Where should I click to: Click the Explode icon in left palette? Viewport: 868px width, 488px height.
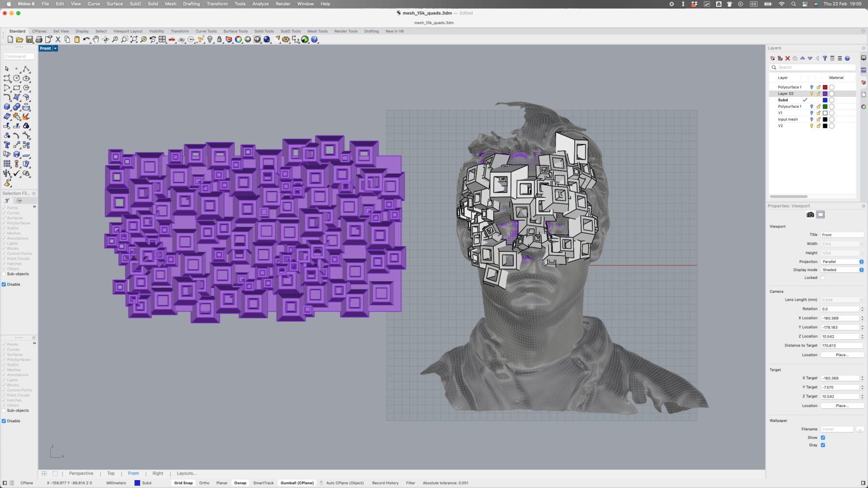coord(26,116)
